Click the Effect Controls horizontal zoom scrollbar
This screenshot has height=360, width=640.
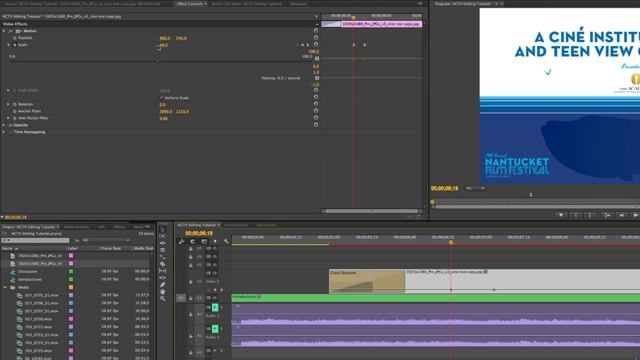[371, 211]
